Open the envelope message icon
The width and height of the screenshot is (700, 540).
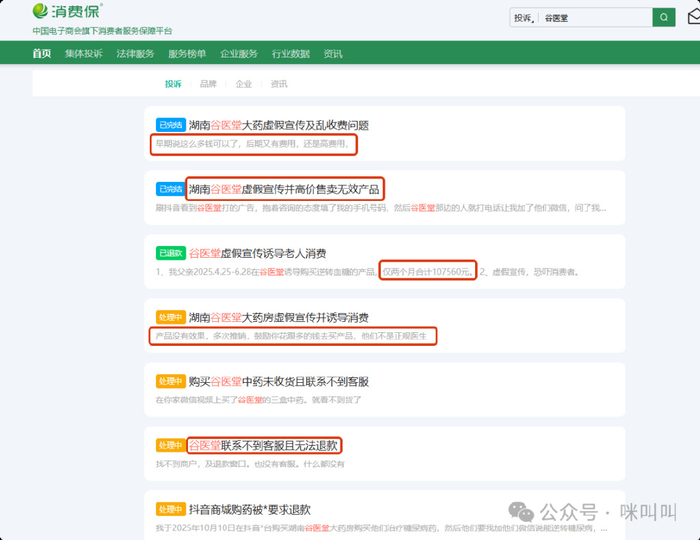pyautogui.click(x=693, y=17)
